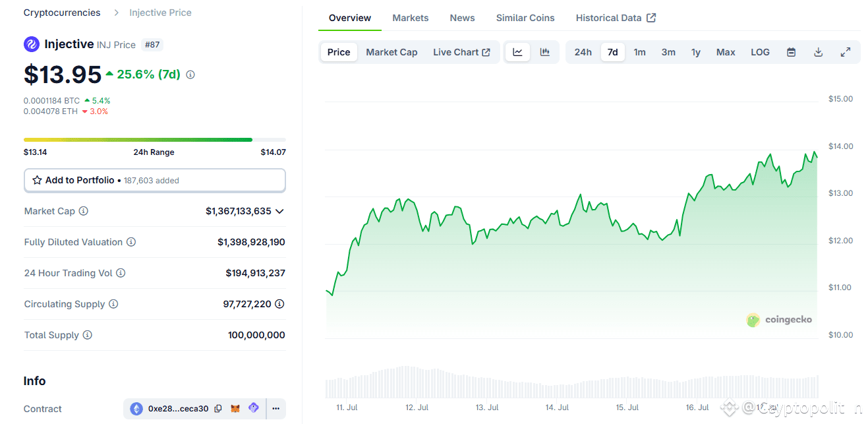Select the 24h time range
Screen dimensions: 868x424
583,52
